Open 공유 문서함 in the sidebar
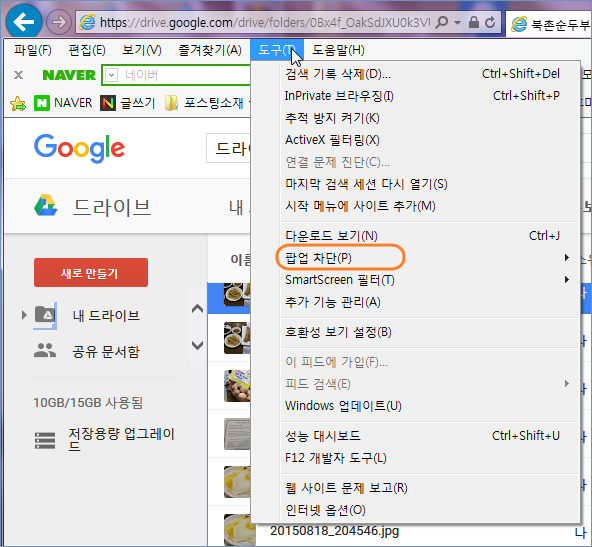 [x=106, y=352]
